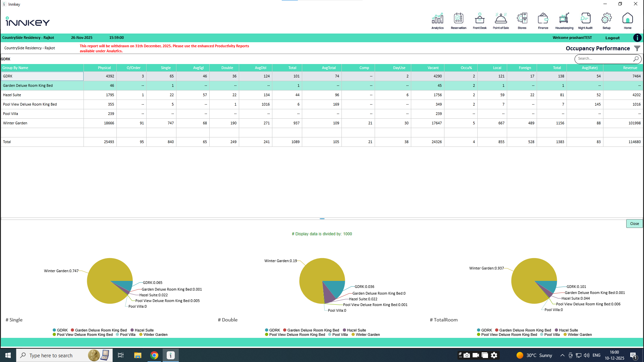
Task: Open the Analytics module icon
Action: [x=437, y=21]
